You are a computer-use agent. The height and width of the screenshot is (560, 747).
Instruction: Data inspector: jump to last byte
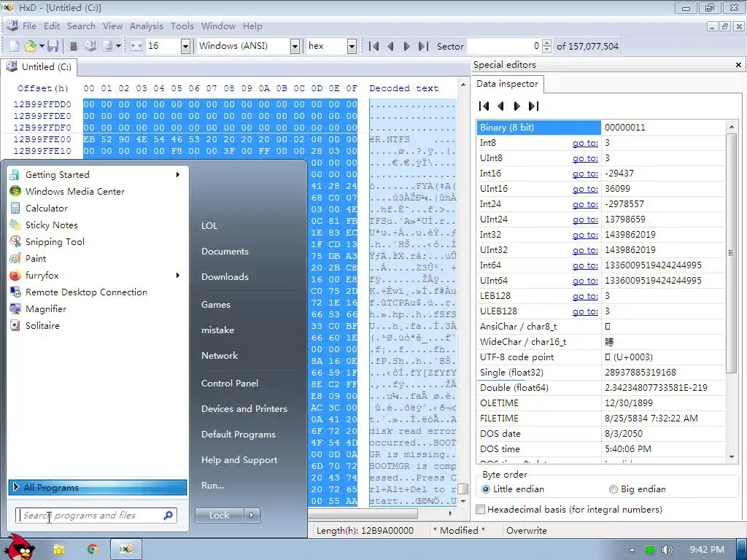pos(533,106)
